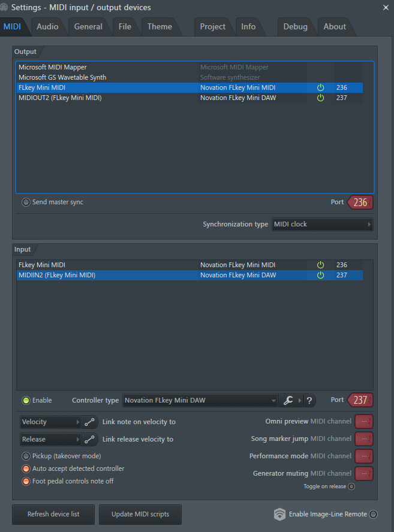Select MIDIOUT2 (FLkey Mini MIDI) output row
Screen dimensions: 394x532
pyautogui.click(x=190, y=98)
